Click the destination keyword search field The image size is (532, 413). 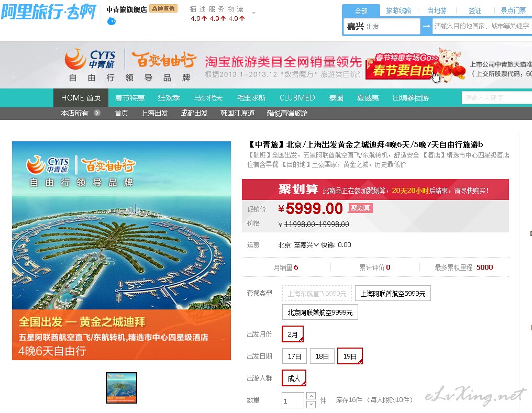click(x=482, y=26)
